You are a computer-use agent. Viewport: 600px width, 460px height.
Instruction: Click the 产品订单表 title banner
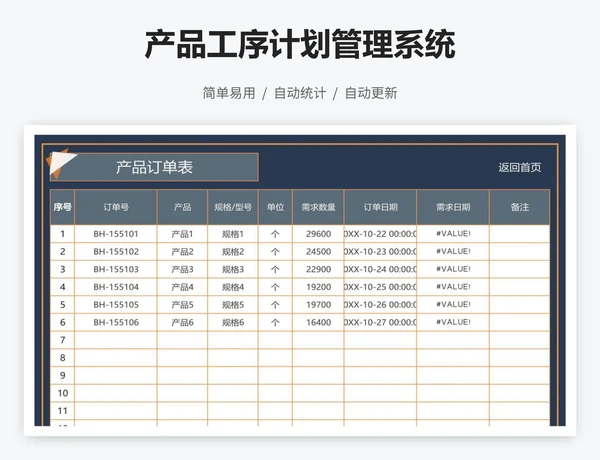(154, 167)
